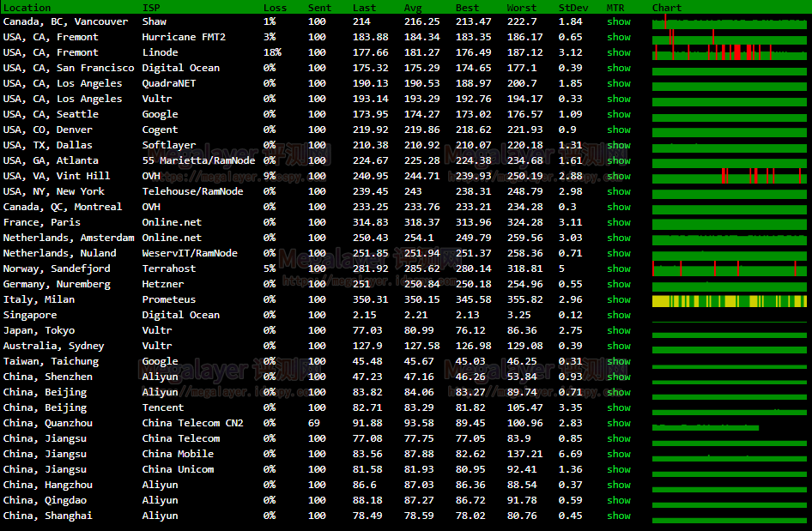
Task: Select the 'Singapore' location cell
Action: [x=30, y=315]
